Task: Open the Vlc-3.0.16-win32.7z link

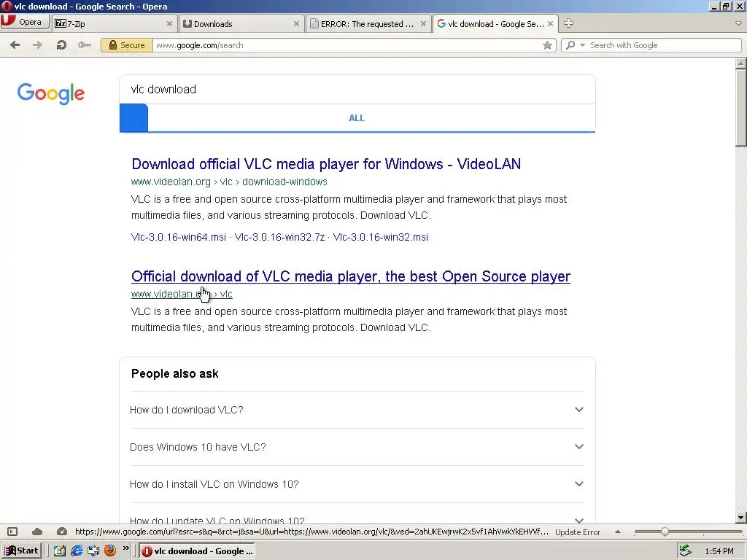Action: (279, 237)
